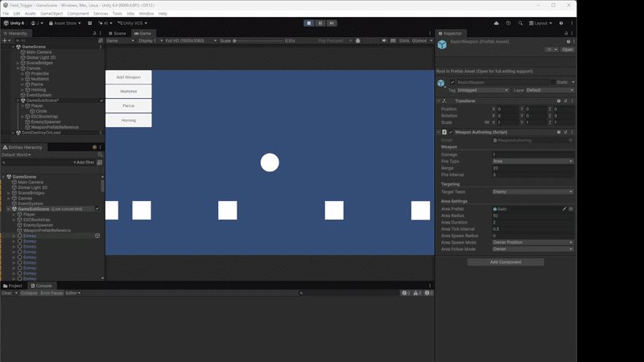Open the GameObject menu
The image size is (644, 362).
[52, 14]
